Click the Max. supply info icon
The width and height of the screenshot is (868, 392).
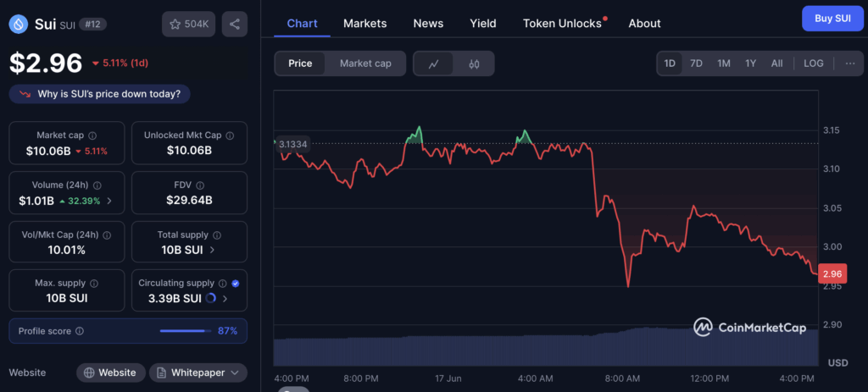pos(93,283)
